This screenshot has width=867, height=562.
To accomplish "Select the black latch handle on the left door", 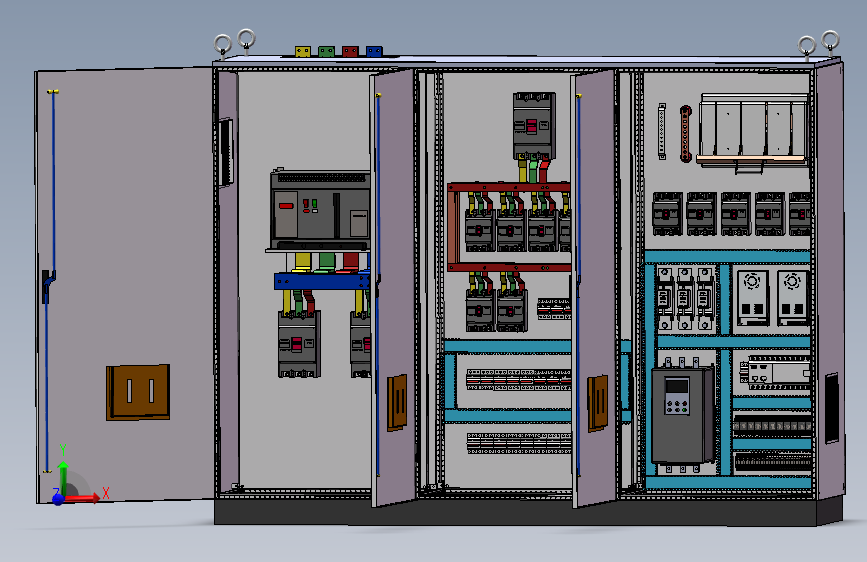I will [x=48, y=285].
